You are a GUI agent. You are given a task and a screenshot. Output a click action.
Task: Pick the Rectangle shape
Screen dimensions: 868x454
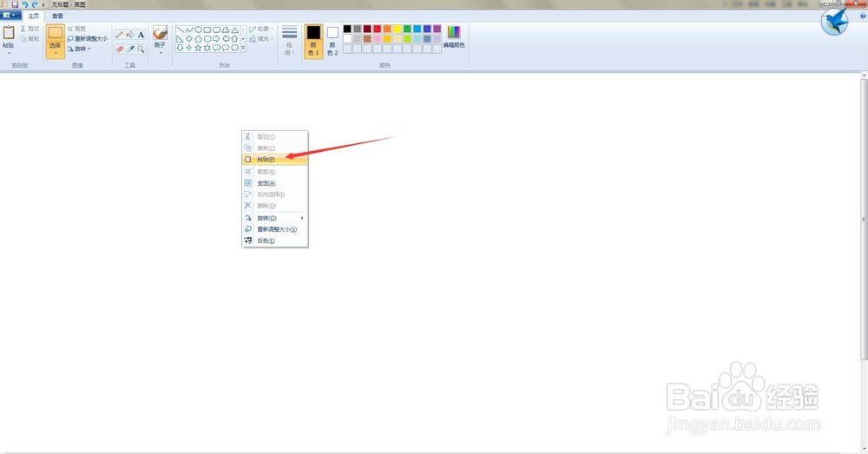[x=207, y=30]
